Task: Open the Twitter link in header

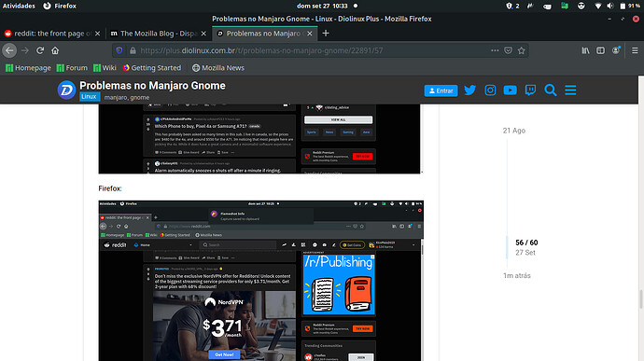Action: coord(469,90)
